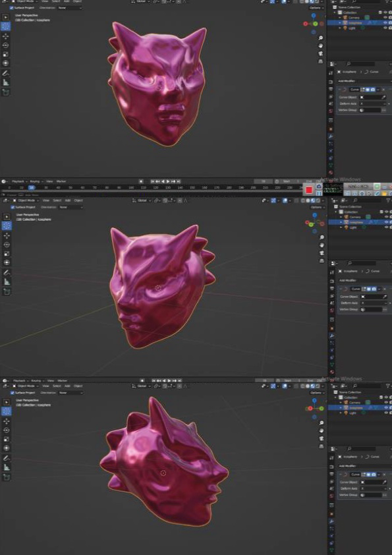Screen dimensions: 392x555
Task: Remove Curve modifier with X in top window
Action: 383,90
